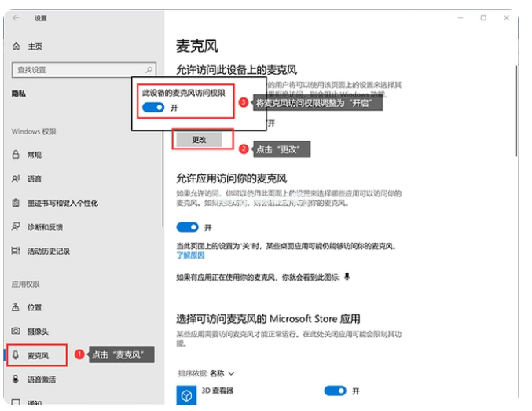This screenshot has width=532, height=411.
Task: Open the 了解原因 link
Action: 189,256
